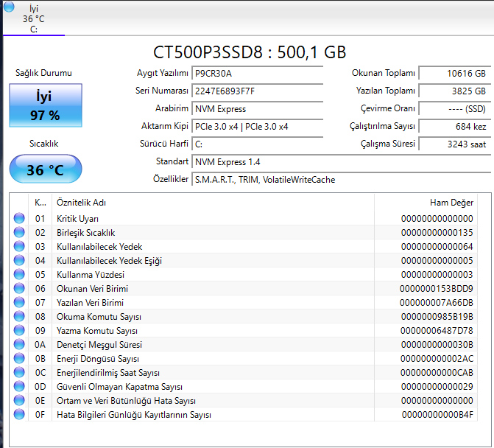494x448 pixels.
Task: Select the Kullanılabilecek Yedek Eşiği attribute name
Action: (109, 261)
